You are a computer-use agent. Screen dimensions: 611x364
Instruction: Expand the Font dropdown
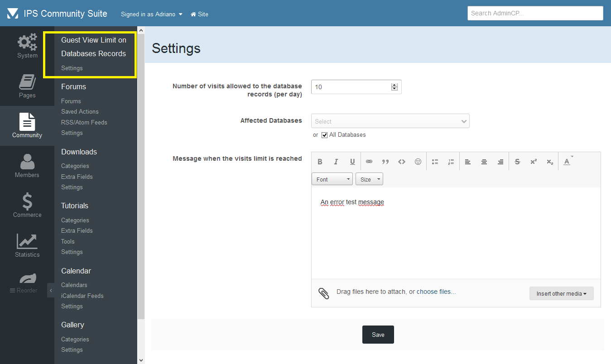(332, 179)
